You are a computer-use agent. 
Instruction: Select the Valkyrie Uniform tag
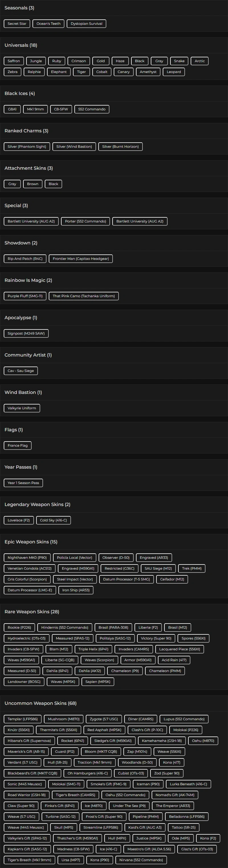(x=22, y=408)
